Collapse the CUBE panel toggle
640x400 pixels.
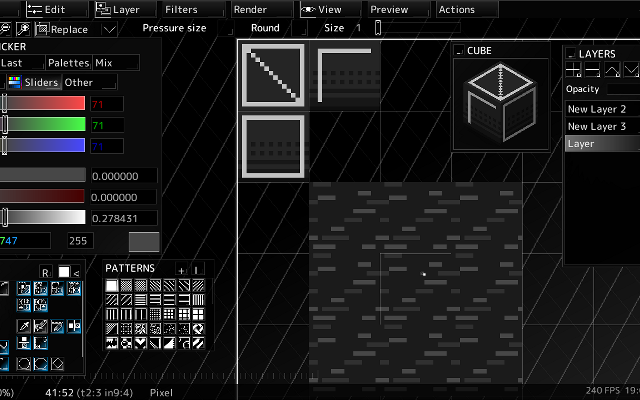[459, 50]
